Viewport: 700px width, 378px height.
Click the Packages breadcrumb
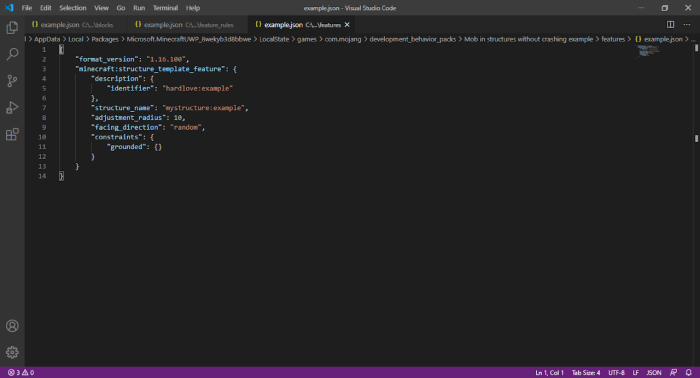tap(105, 39)
